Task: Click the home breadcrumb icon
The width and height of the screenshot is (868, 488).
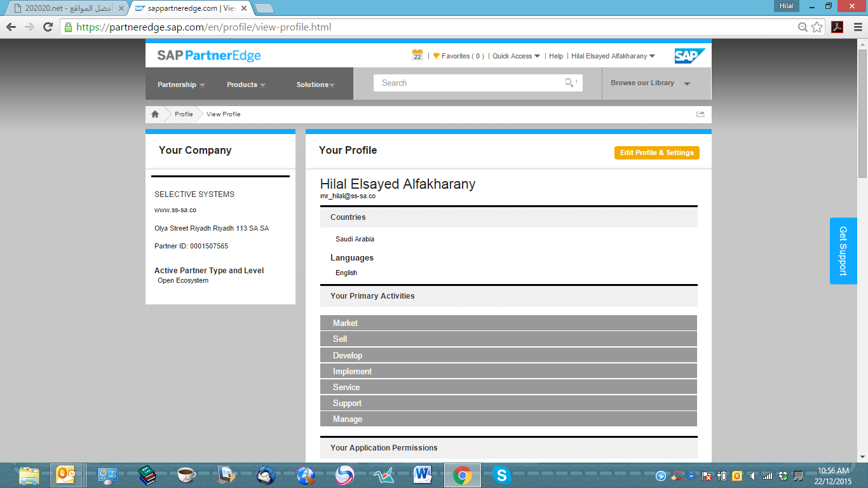Action: click(x=155, y=114)
